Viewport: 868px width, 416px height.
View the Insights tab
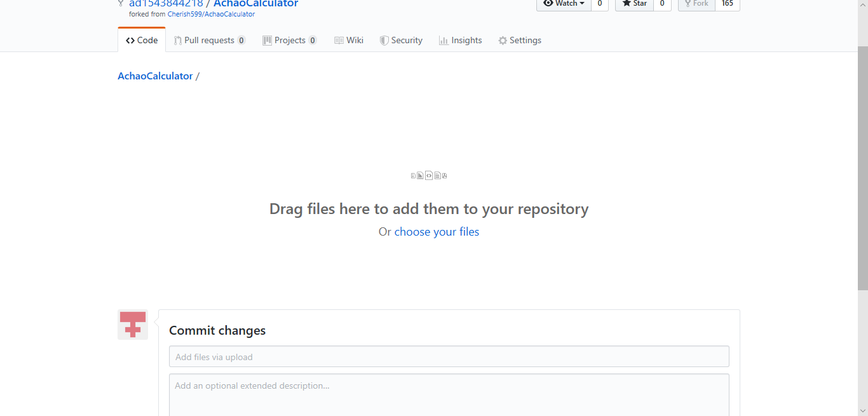point(461,40)
